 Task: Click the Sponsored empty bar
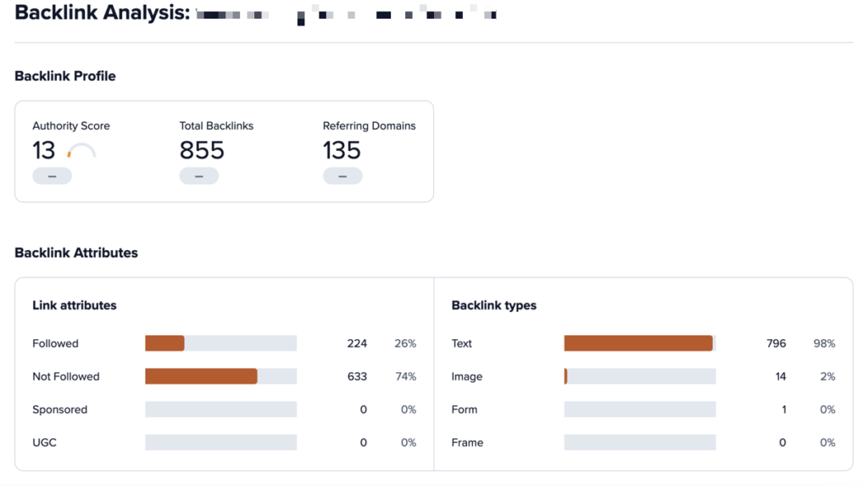click(x=220, y=410)
